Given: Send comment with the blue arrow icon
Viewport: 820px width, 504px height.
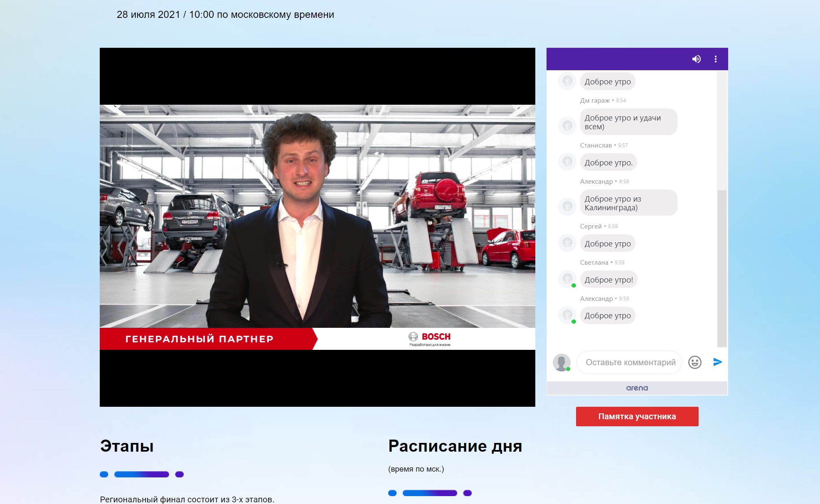Looking at the screenshot, I should pos(717,362).
